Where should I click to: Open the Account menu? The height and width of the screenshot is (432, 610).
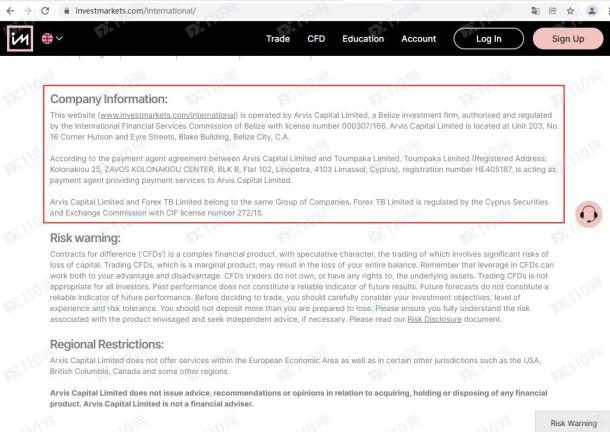click(419, 39)
